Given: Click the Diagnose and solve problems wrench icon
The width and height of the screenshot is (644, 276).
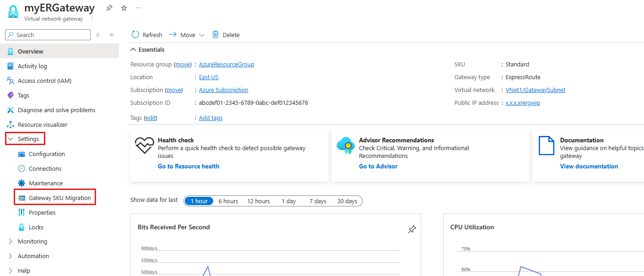Looking at the screenshot, I should 11,110.
